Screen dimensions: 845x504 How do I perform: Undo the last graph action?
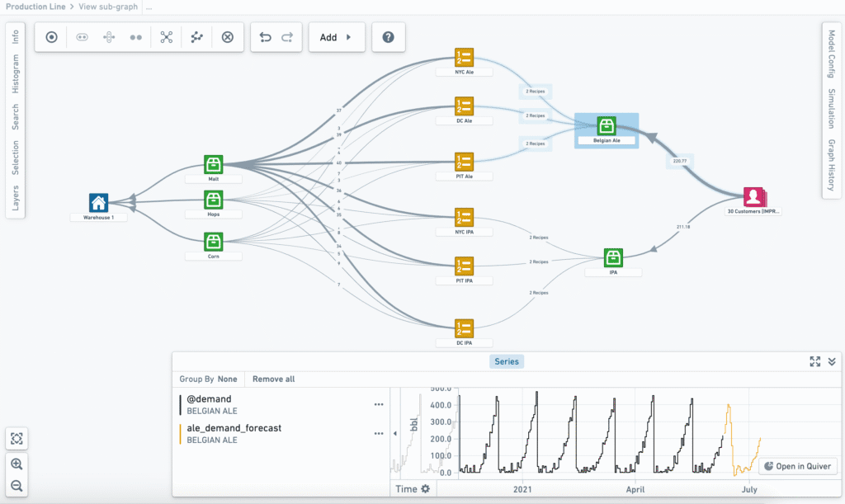[265, 37]
